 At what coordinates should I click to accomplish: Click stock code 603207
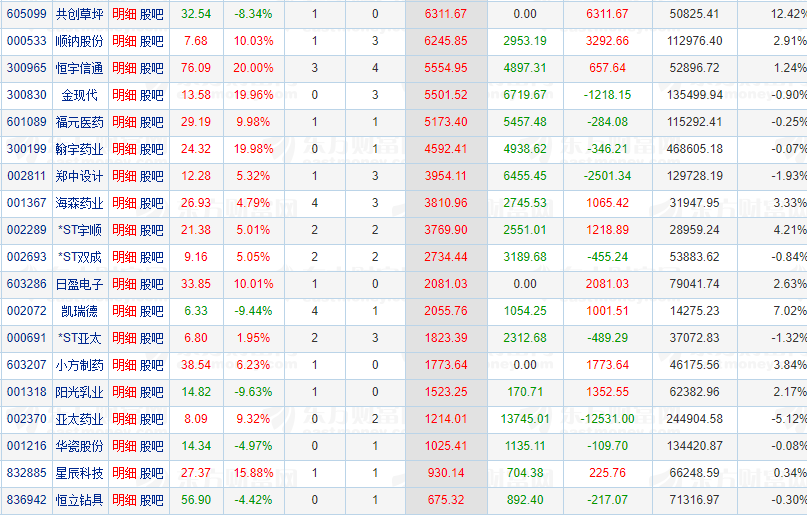pos(26,365)
